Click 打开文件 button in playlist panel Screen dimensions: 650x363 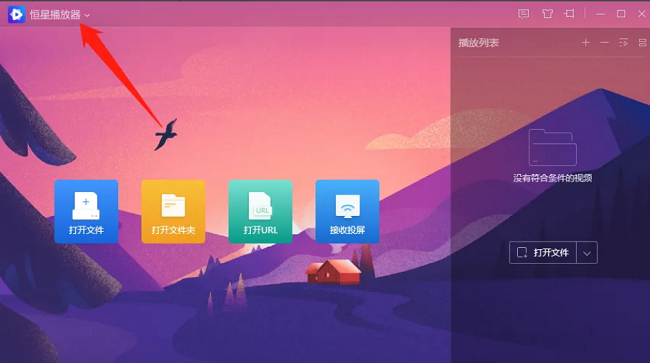click(x=543, y=252)
